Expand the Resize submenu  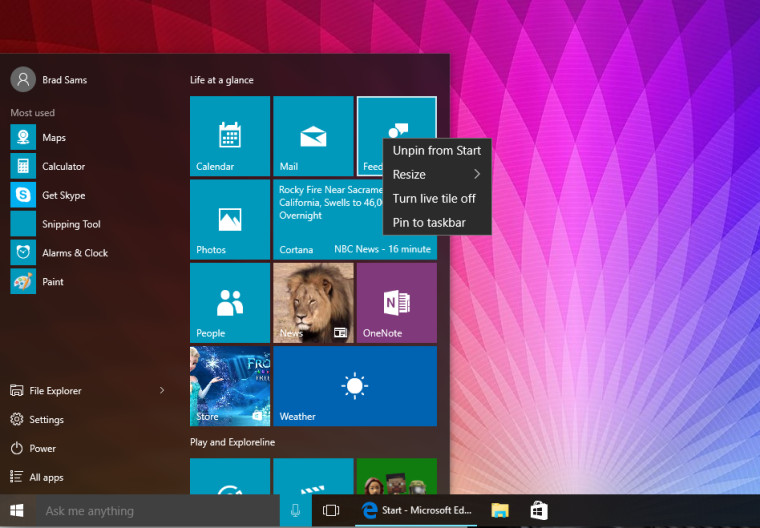(437, 175)
